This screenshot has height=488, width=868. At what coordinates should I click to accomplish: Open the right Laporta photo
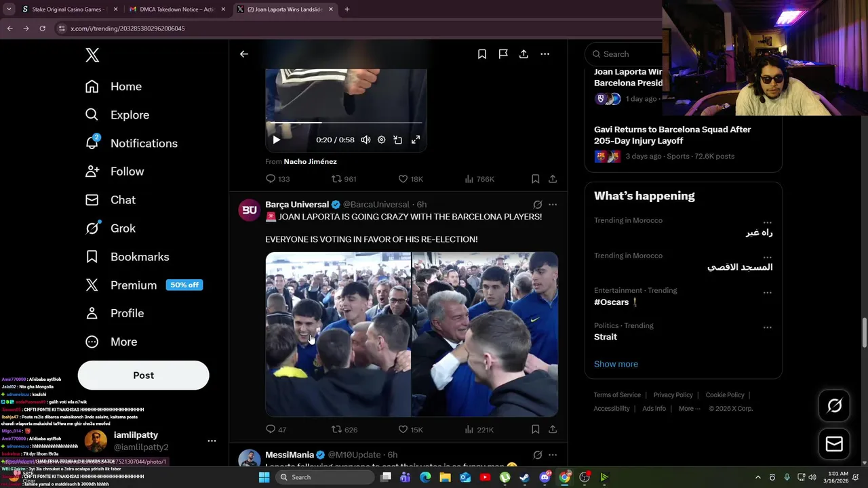coord(485,334)
